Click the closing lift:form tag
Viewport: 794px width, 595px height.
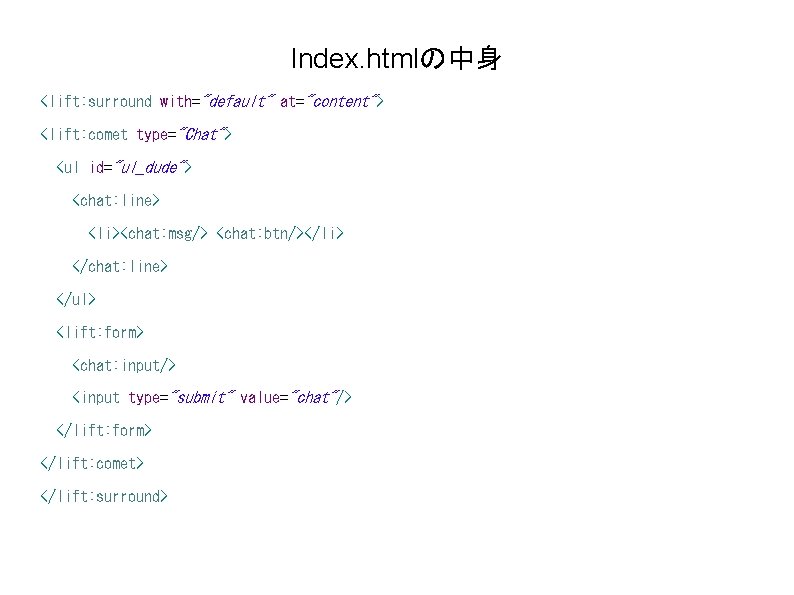point(104,430)
